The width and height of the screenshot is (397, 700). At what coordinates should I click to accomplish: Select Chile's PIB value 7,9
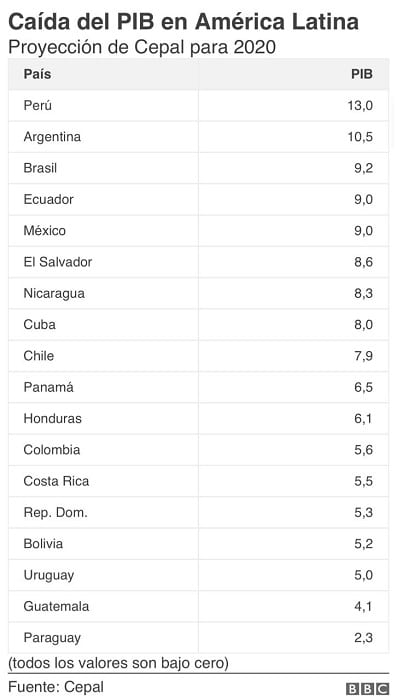coord(364,356)
